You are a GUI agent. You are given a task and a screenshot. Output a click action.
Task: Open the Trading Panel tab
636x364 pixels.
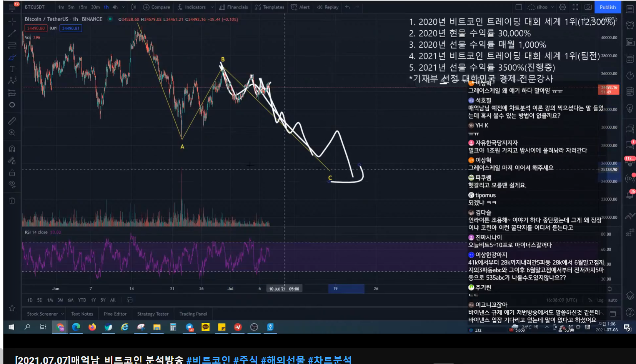pos(193,314)
